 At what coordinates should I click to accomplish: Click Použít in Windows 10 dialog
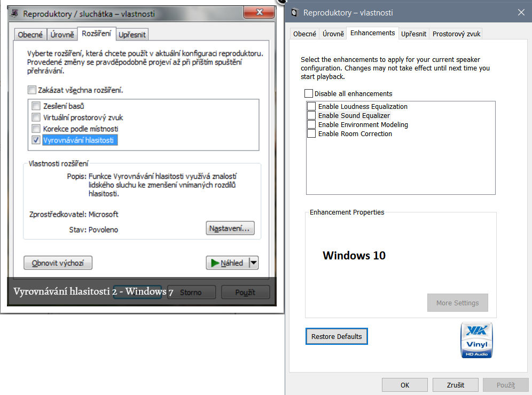[505, 385]
